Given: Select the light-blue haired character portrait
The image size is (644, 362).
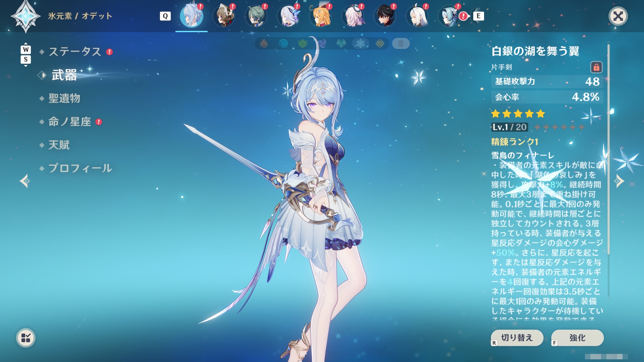Looking at the screenshot, I should tap(192, 16).
